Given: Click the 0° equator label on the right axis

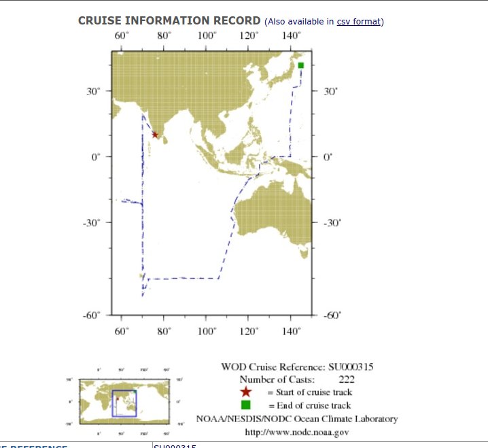Looking at the screenshot, I should (x=326, y=157).
